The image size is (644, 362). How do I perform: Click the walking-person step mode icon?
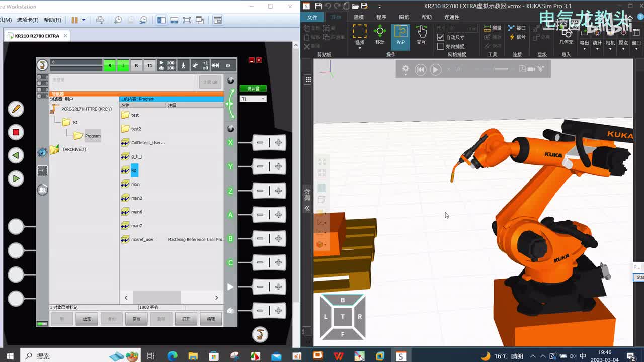tap(183, 65)
